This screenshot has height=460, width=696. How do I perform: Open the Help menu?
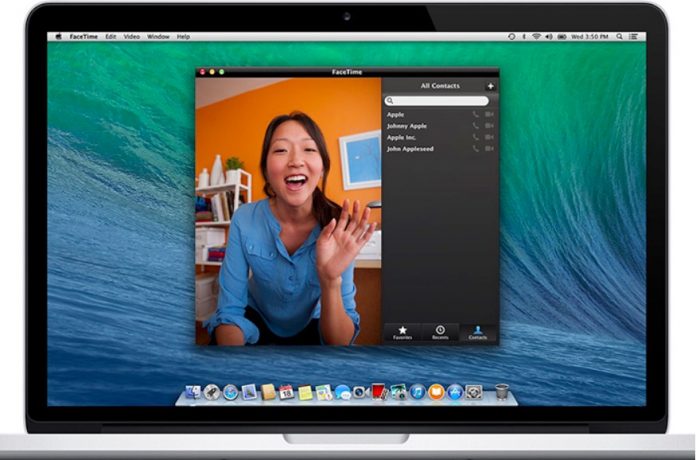(x=183, y=37)
